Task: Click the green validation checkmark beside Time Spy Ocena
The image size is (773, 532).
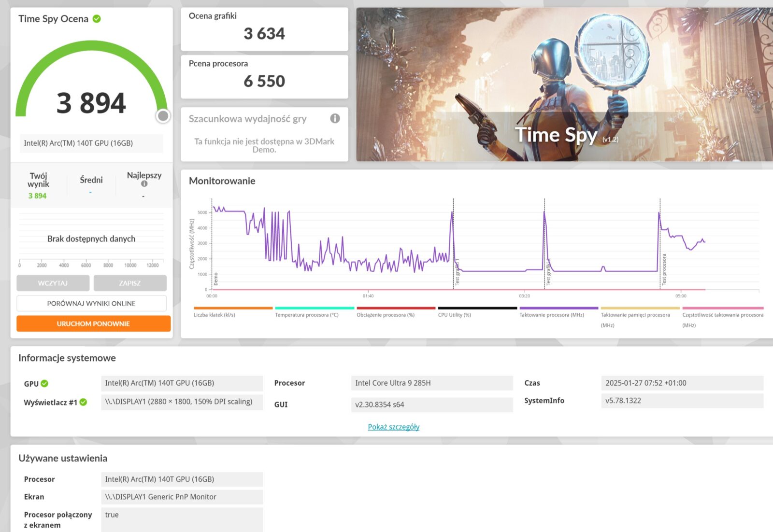Action: pyautogui.click(x=97, y=19)
